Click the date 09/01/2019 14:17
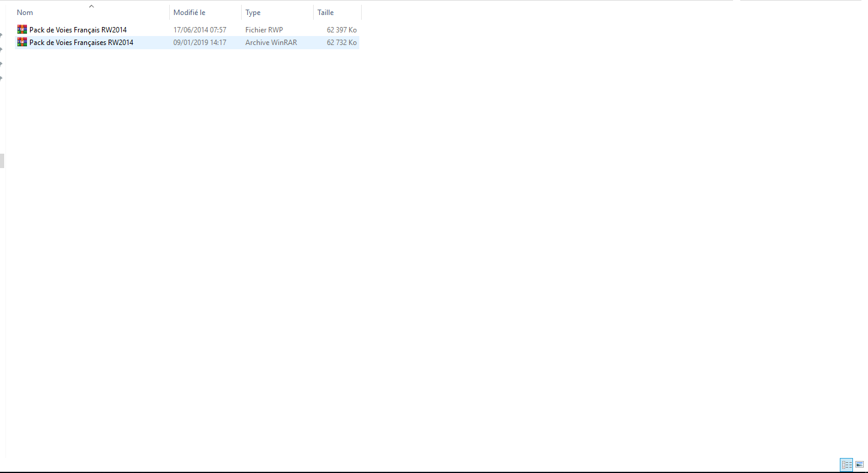This screenshot has height=473, width=868. pos(200,43)
